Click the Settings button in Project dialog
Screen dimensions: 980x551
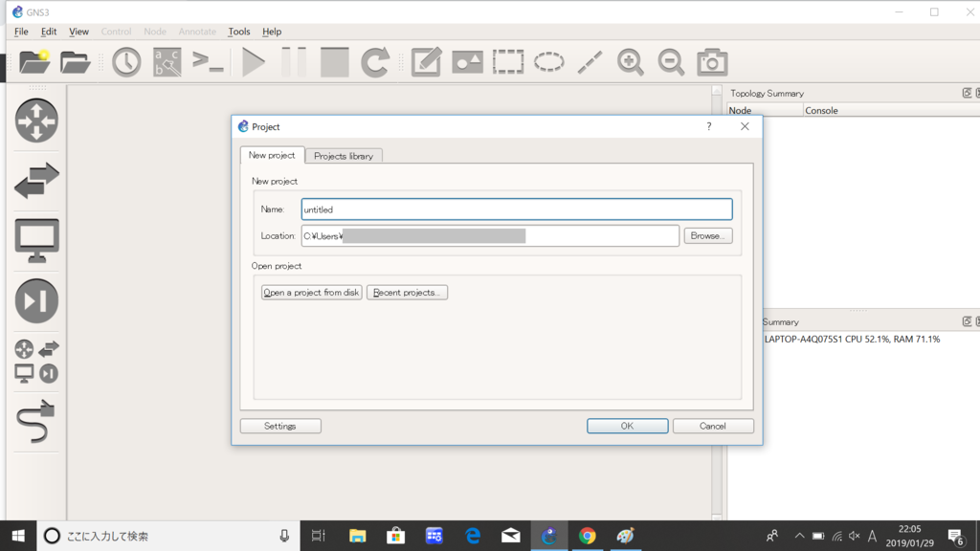click(x=280, y=426)
